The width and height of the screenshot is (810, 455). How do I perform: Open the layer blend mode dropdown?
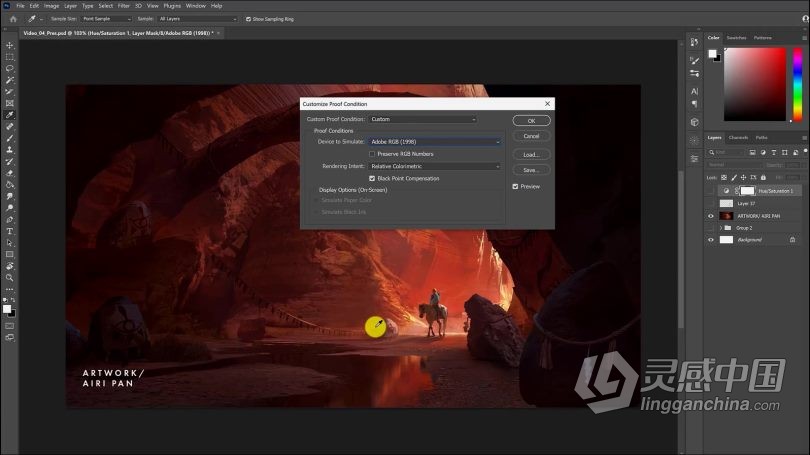tap(734, 165)
